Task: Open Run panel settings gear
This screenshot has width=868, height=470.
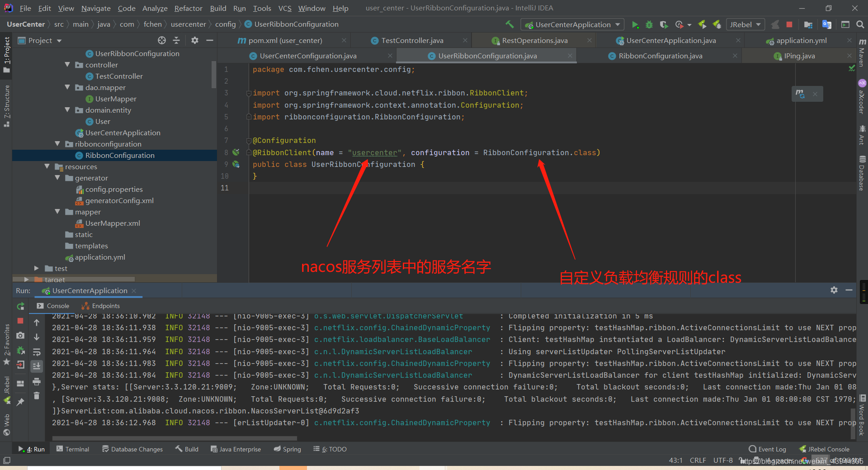Action: 834,290
